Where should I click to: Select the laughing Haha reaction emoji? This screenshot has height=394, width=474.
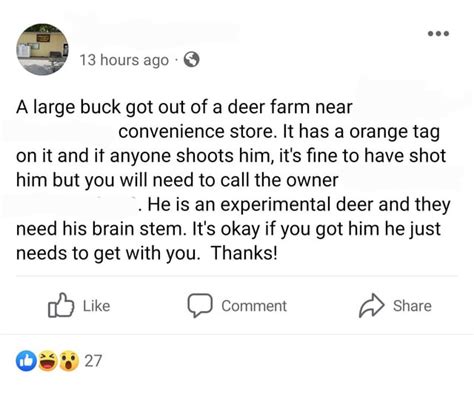tap(48, 361)
